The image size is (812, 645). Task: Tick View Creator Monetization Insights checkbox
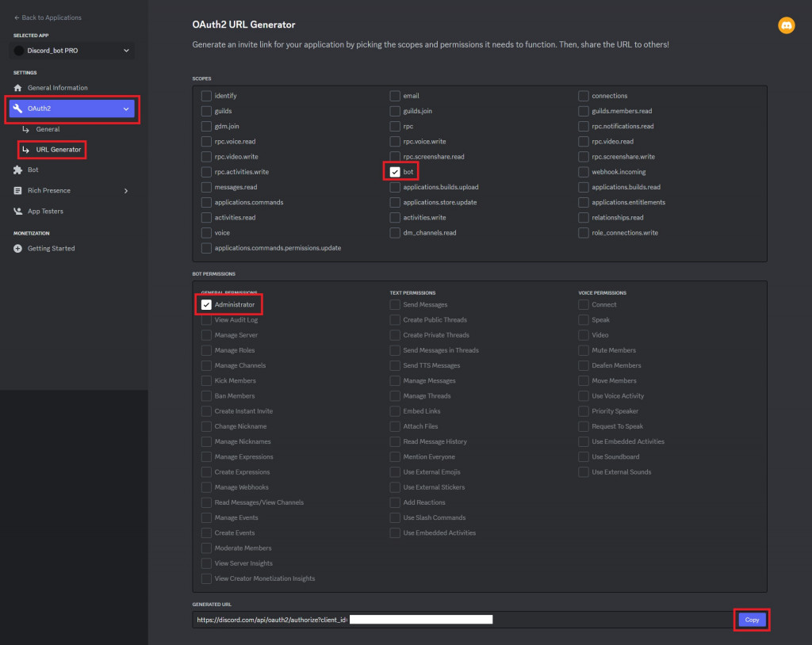pyautogui.click(x=206, y=578)
